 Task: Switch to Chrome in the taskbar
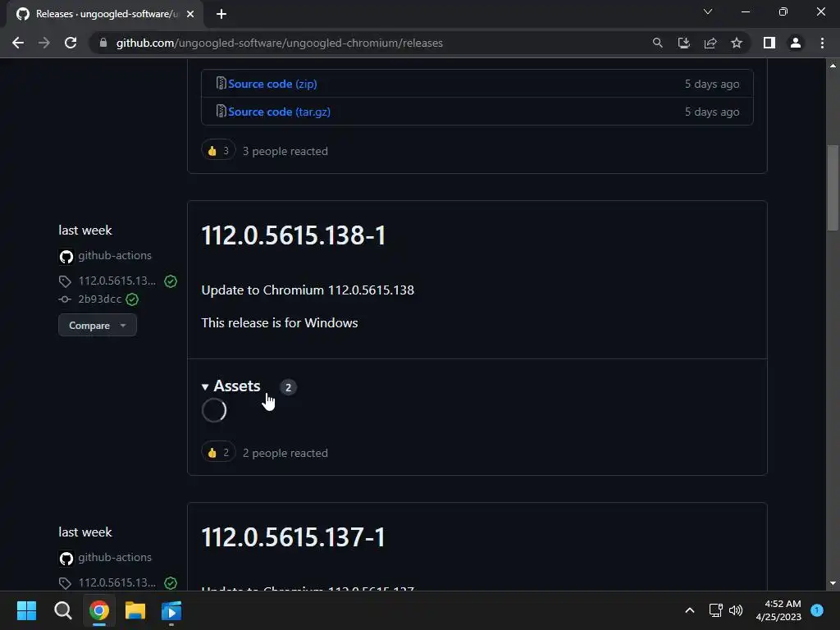pos(99,610)
